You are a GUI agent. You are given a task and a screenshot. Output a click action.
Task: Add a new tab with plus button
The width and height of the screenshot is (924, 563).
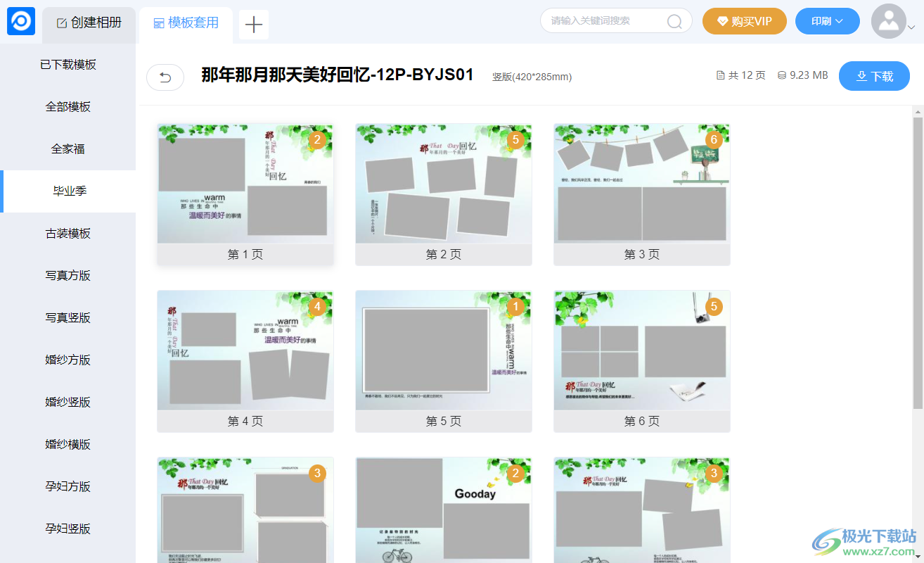[254, 25]
